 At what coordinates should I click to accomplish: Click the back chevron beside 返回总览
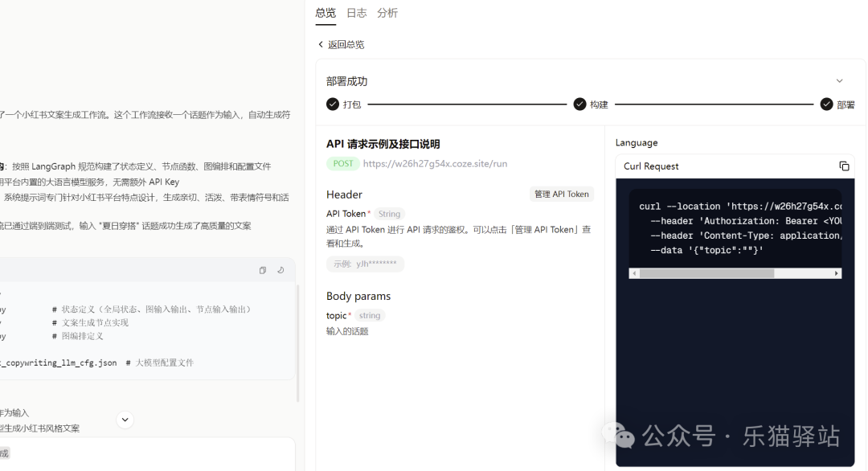pos(321,44)
